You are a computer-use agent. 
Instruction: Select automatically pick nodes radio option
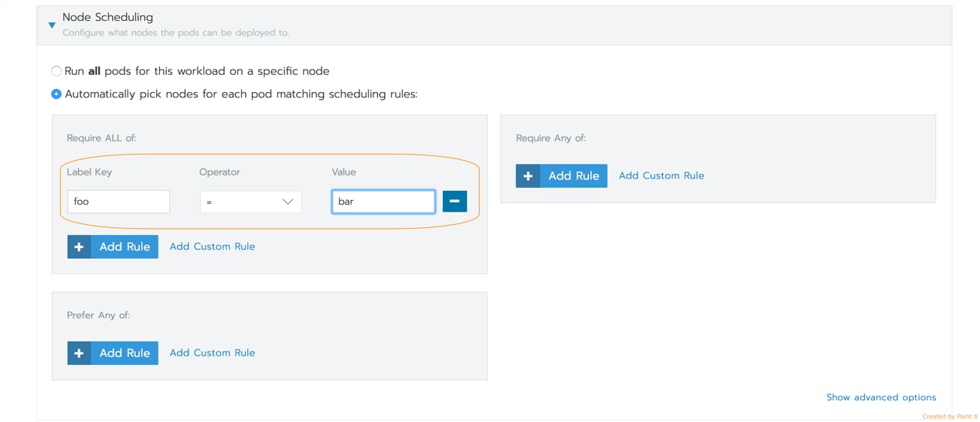click(x=56, y=94)
